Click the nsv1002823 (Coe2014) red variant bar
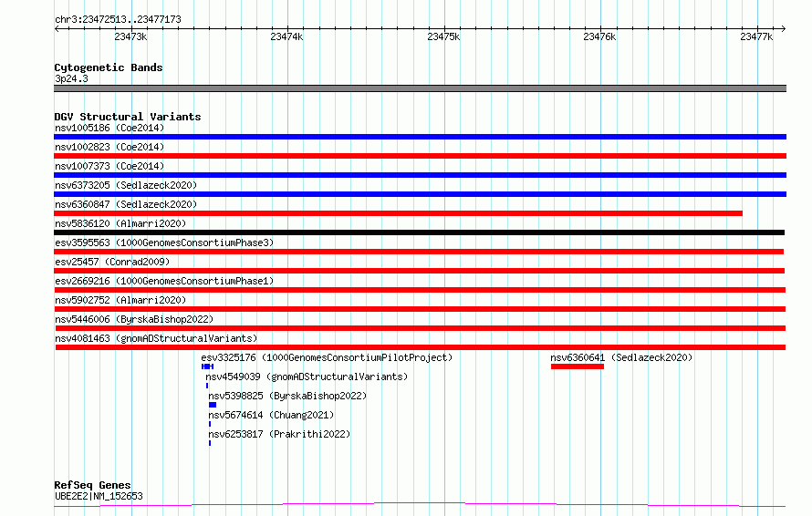This screenshot has height=516, width=812. pyautogui.click(x=420, y=156)
